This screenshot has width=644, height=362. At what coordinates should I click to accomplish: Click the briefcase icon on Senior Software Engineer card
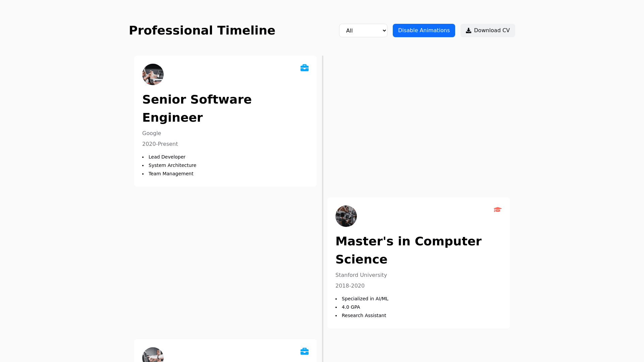pos(304,68)
